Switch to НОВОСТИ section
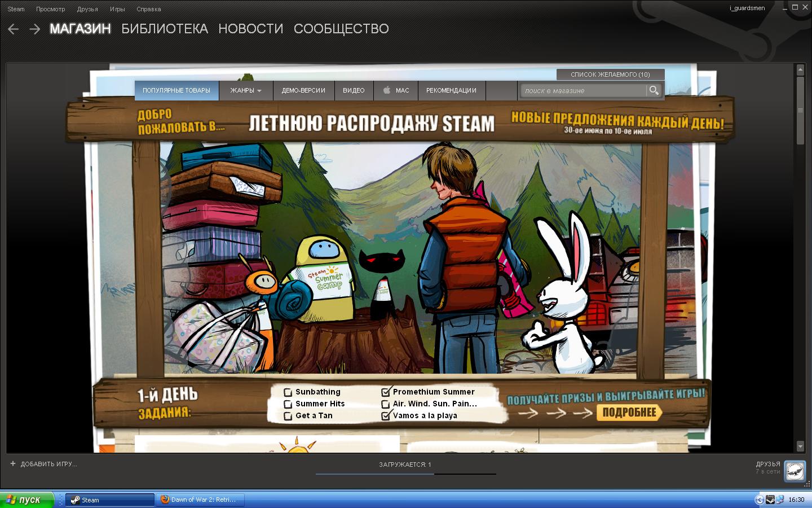The image size is (812, 508). (251, 29)
